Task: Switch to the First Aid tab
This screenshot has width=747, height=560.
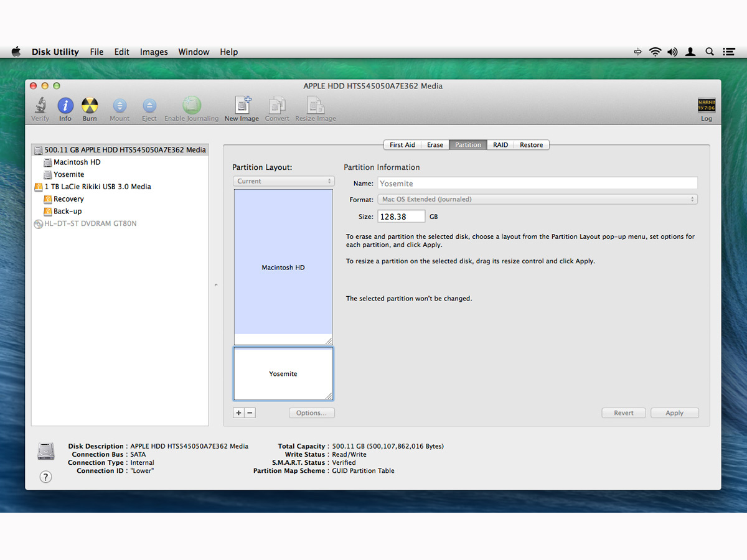Action: tap(402, 145)
